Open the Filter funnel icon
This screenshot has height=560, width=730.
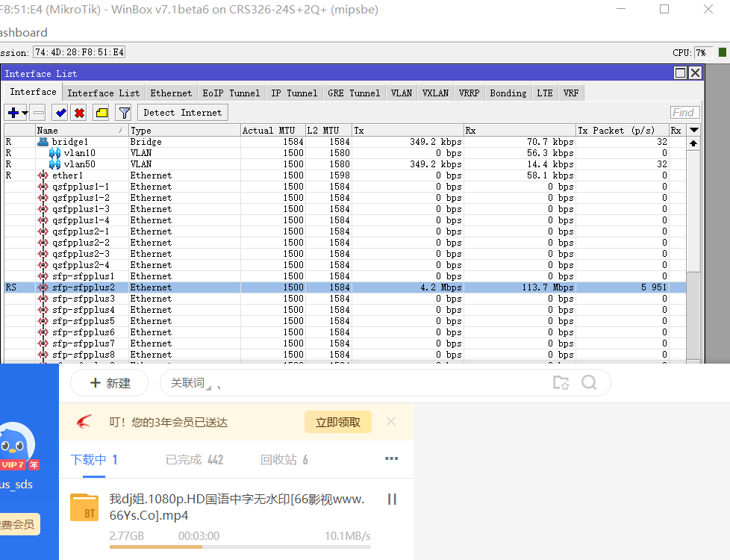(x=124, y=113)
